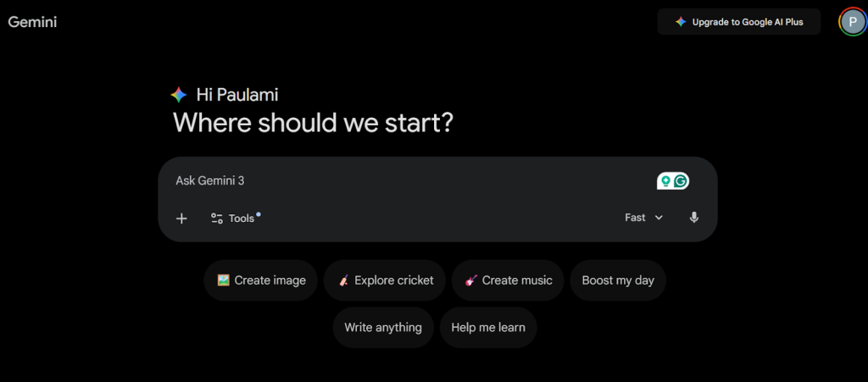Click the Grammarly lightbulb suggestion icon

[666, 180]
